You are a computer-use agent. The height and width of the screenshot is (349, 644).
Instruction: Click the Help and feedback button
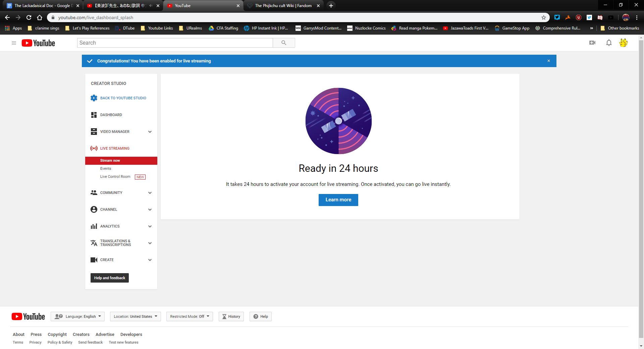[110, 278]
